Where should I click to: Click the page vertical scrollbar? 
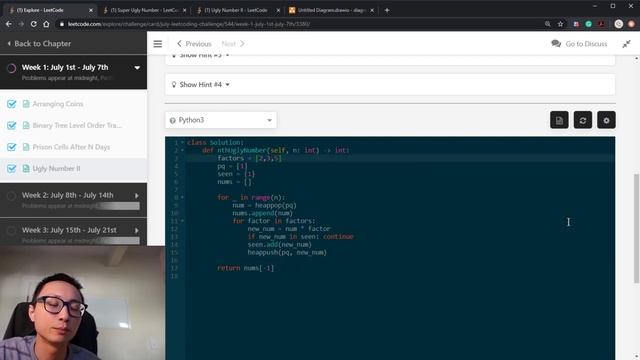636,228
